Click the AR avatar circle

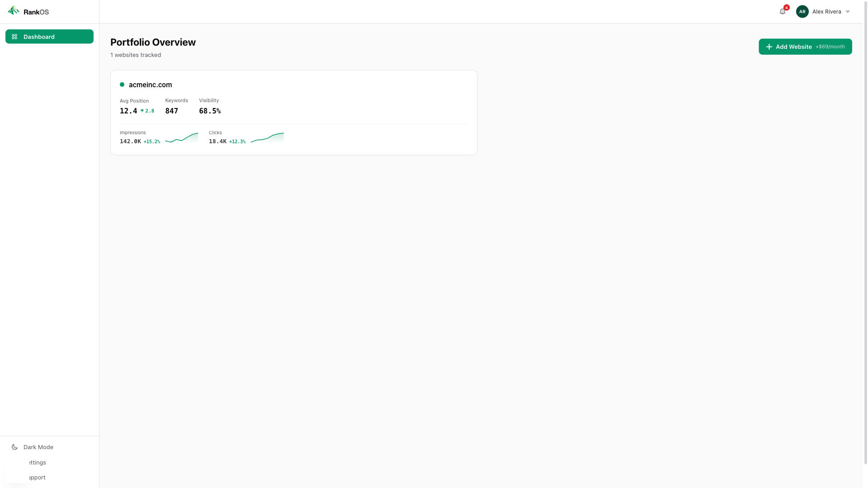tap(802, 11)
